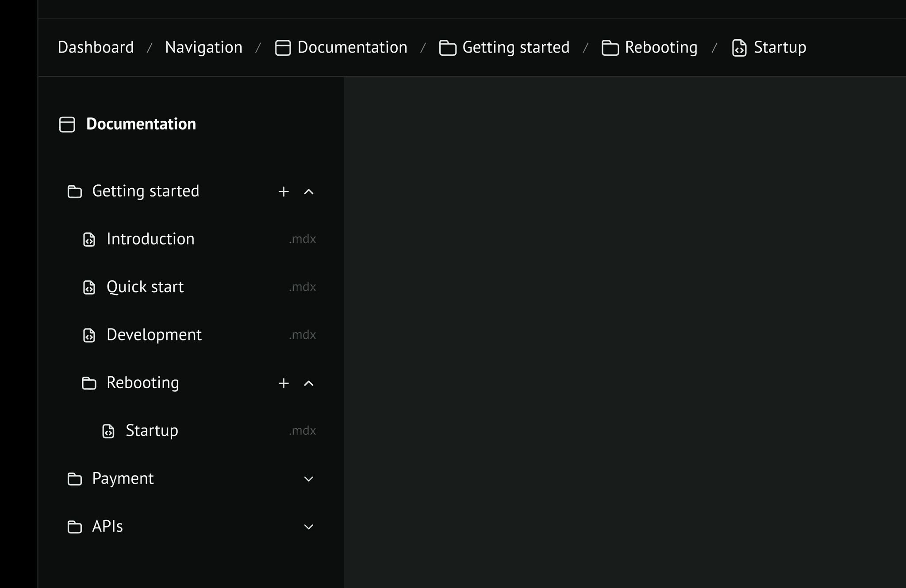Open Development page in sidebar tree
Screen dimensions: 906x588
click(x=154, y=335)
